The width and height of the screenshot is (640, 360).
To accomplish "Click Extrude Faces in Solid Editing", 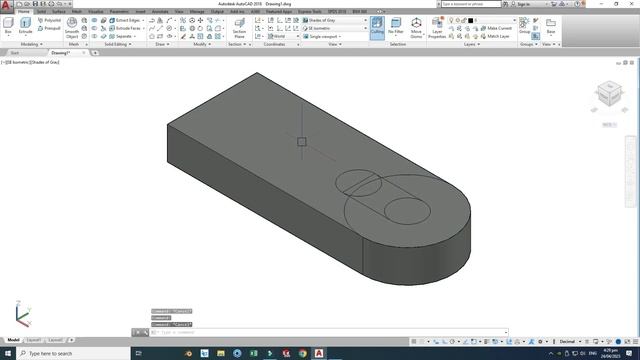I will pos(125,28).
